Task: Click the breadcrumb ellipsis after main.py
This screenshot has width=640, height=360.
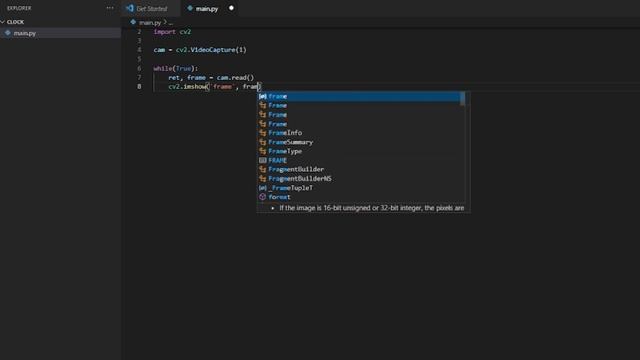Action: pyautogui.click(x=171, y=23)
